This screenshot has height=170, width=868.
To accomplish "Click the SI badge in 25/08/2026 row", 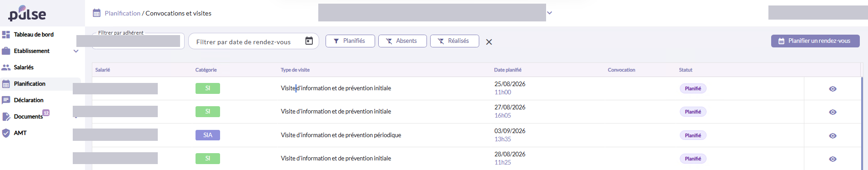I will tap(208, 88).
